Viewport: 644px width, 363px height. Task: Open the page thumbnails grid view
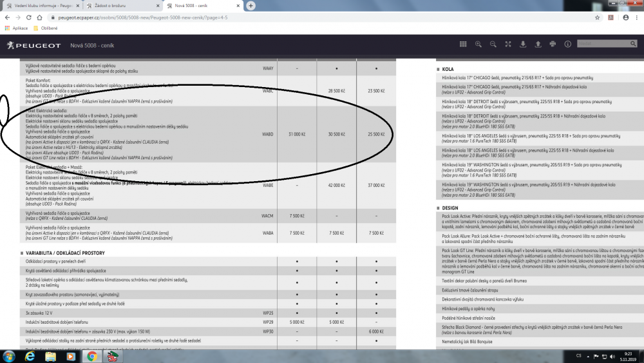[x=463, y=44]
